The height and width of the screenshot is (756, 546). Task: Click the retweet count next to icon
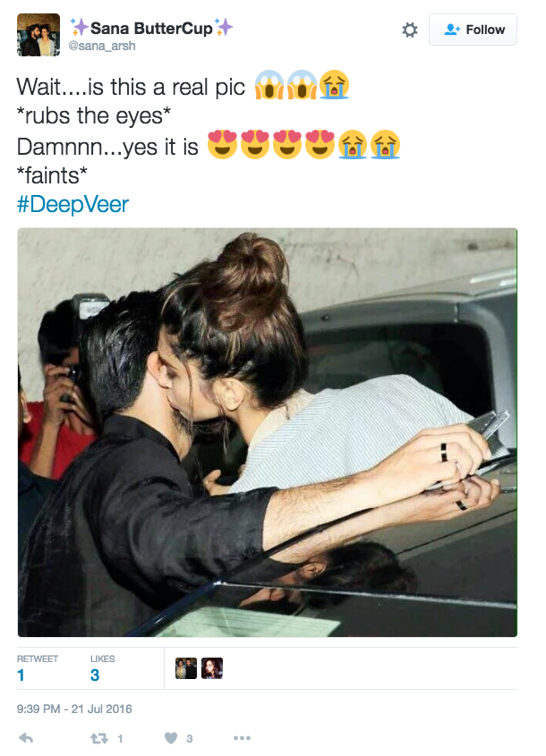[x=120, y=739]
